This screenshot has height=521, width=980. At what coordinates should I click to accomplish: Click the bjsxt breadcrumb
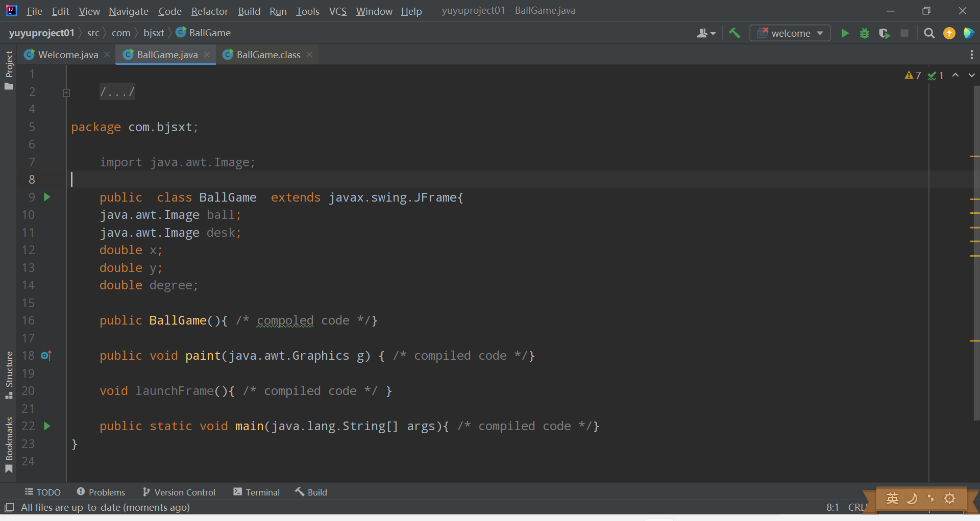pyautogui.click(x=154, y=33)
